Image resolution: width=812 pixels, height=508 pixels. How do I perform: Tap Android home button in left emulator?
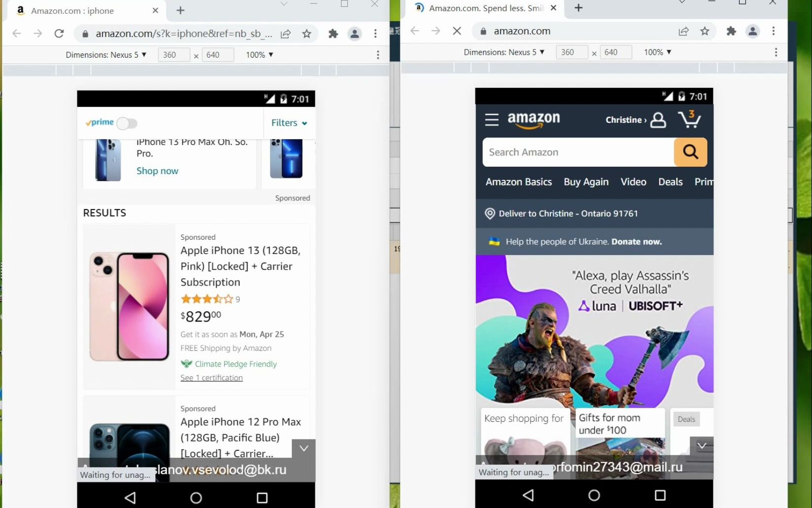(196, 498)
